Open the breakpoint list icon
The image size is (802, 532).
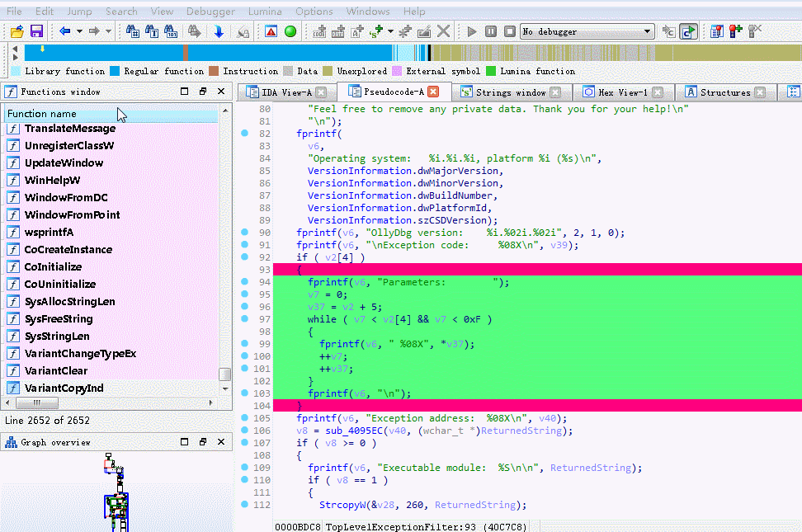tap(717, 31)
